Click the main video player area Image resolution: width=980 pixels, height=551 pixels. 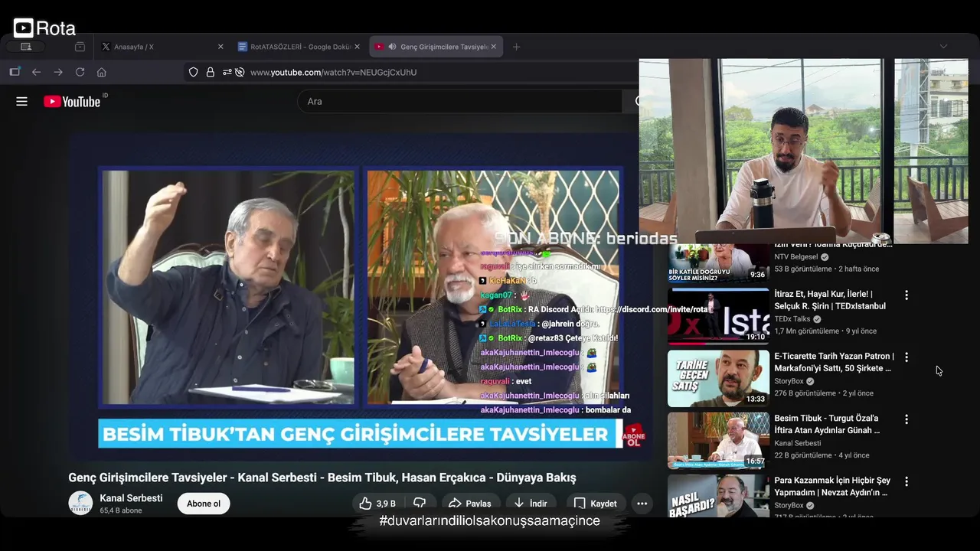pos(360,297)
